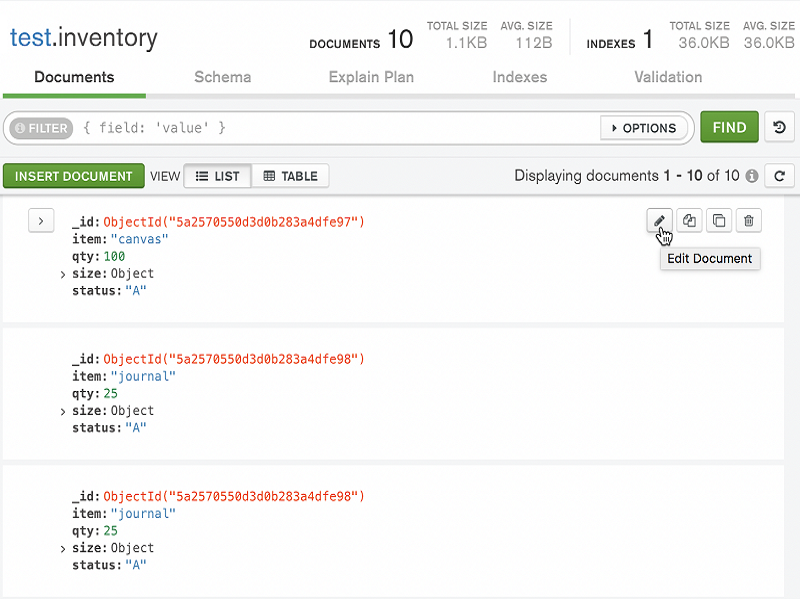Refresh the documents list
Screen dimensions: 800x600
click(779, 176)
